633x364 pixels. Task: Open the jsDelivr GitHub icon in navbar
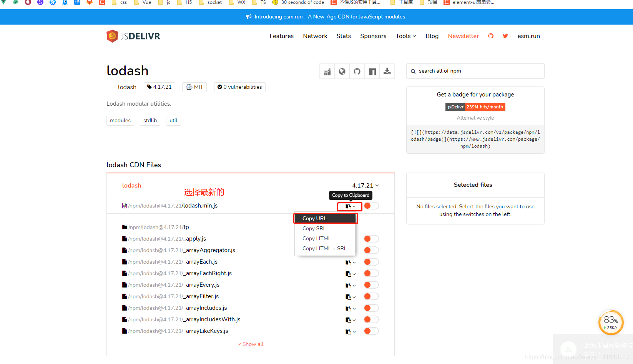pyautogui.click(x=491, y=36)
